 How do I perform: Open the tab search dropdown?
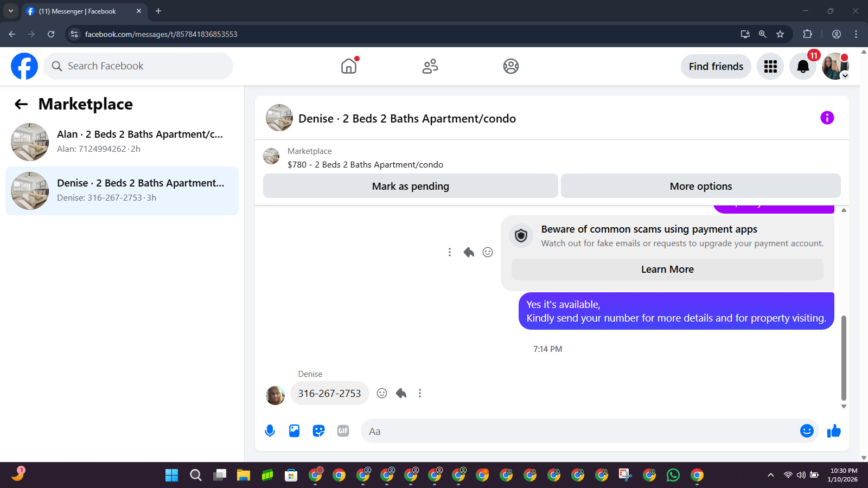pyautogui.click(x=10, y=11)
